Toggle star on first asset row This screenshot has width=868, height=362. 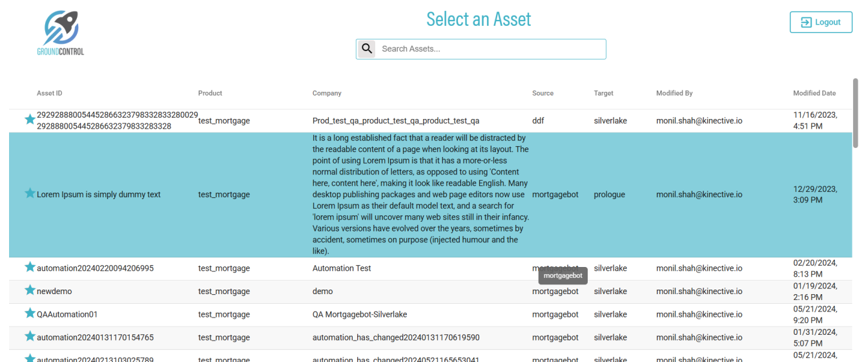pyautogui.click(x=30, y=120)
